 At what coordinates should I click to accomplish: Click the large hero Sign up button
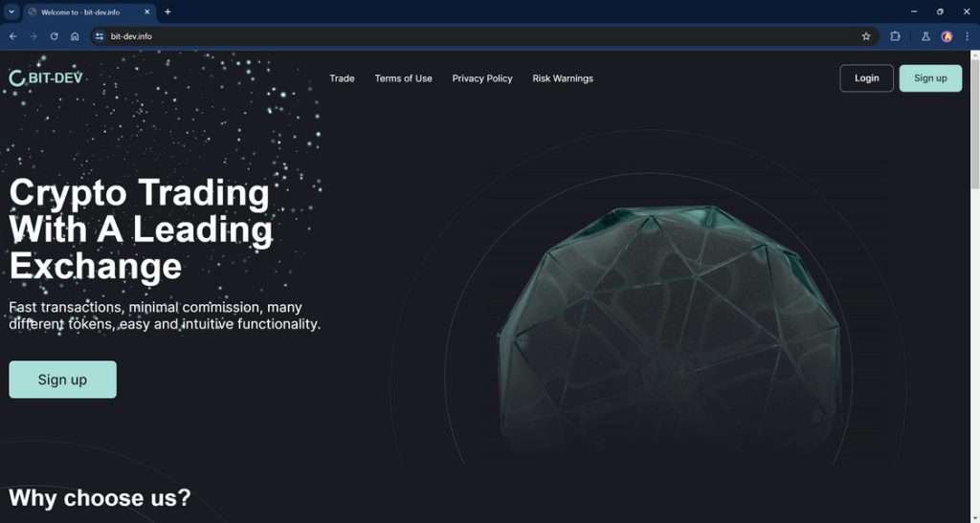[x=62, y=380]
